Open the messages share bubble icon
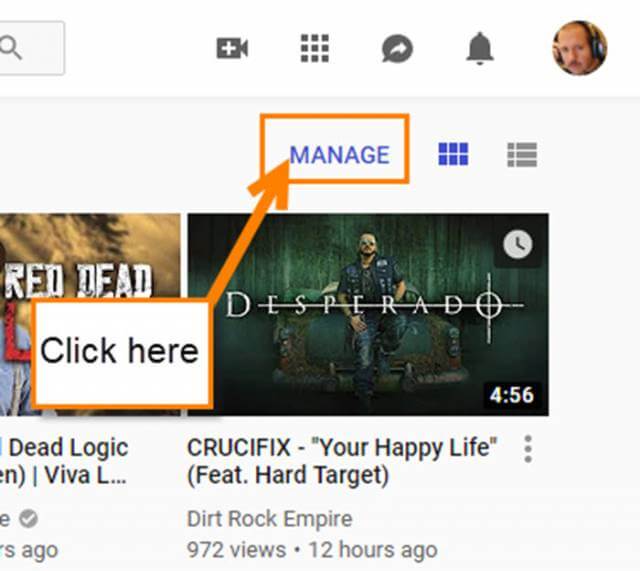Image resolution: width=640 pixels, height=571 pixels. tap(397, 49)
